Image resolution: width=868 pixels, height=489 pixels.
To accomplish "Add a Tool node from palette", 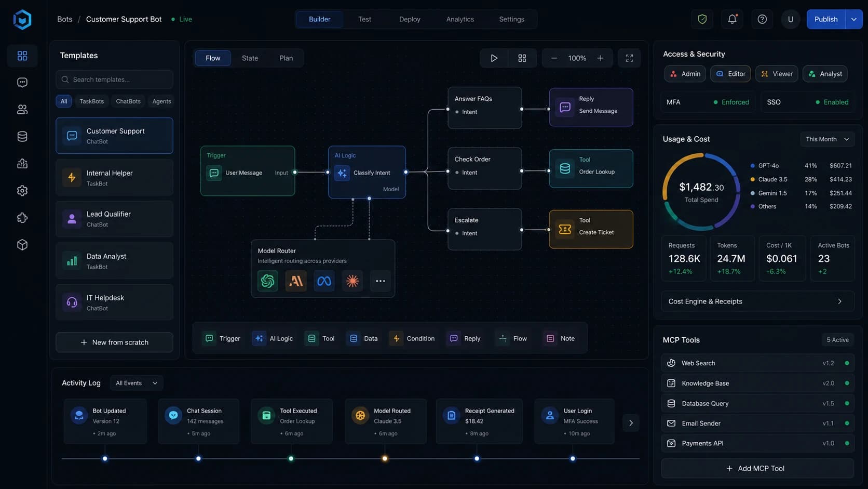I will click(x=320, y=338).
